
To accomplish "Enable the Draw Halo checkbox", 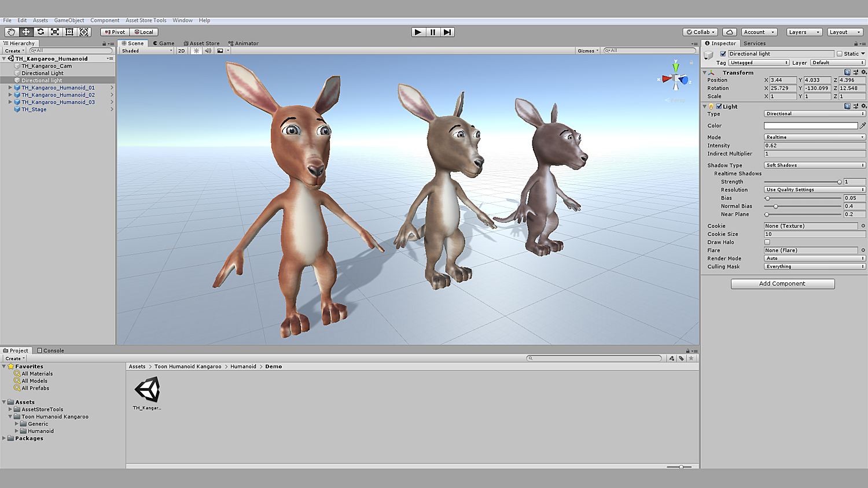I will (767, 242).
